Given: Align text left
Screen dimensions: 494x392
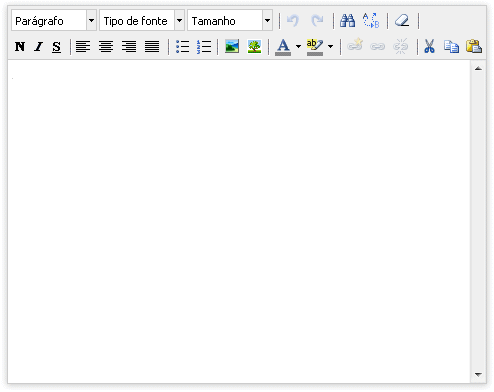Looking at the screenshot, I should click(x=83, y=46).
